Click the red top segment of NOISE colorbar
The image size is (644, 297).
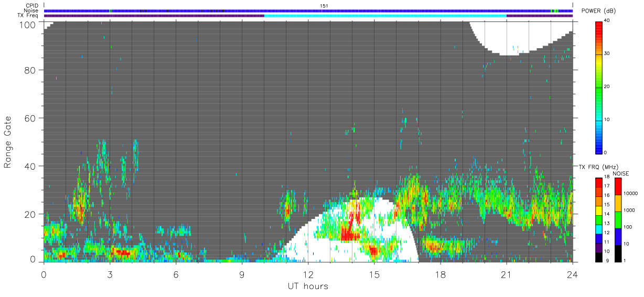click(618, 186)
